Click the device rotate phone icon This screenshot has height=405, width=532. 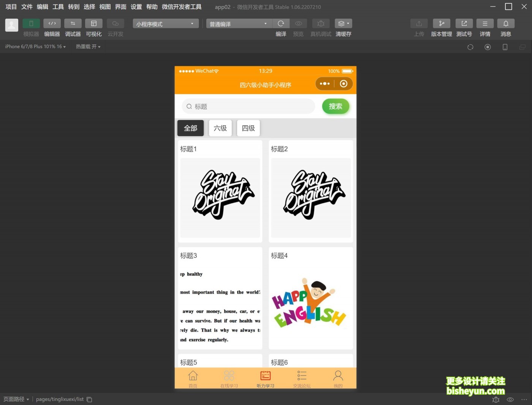pos(505,47)
